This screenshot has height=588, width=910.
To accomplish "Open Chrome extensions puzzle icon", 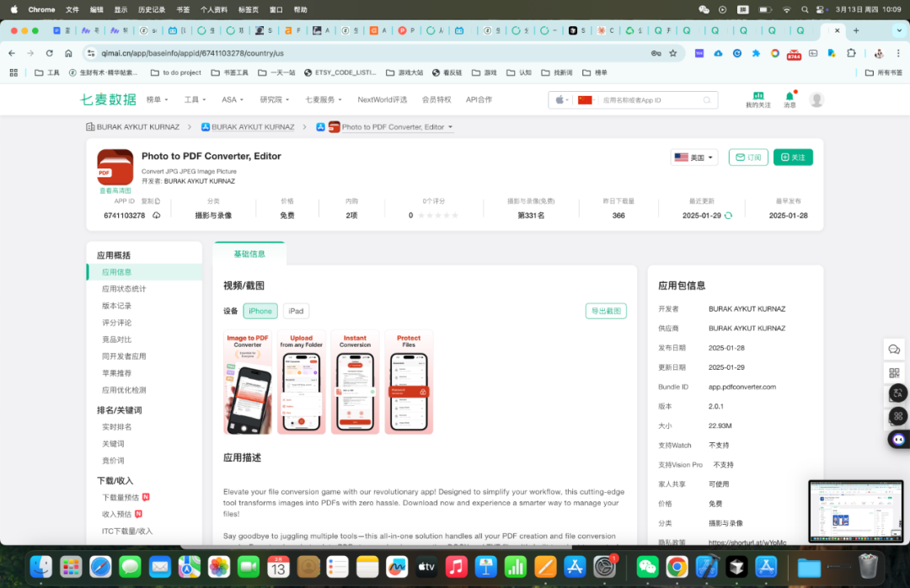I will [x=851, y=53].
